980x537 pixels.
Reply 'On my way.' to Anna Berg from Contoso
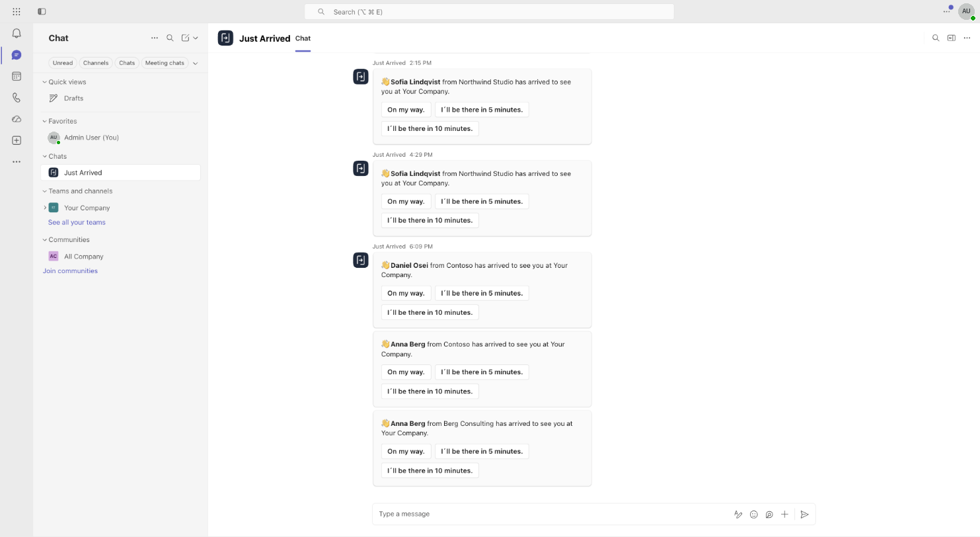(406, 372)
